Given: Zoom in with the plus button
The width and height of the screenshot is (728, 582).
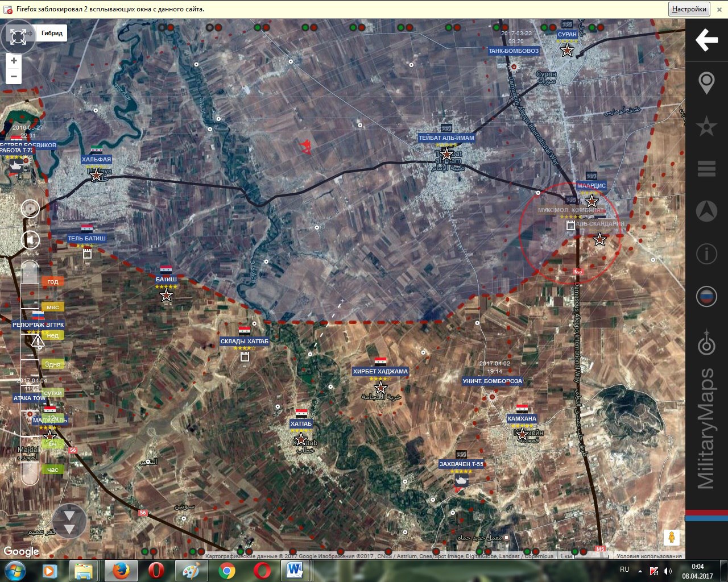Looking at the screenshot, I should point(14,61).
